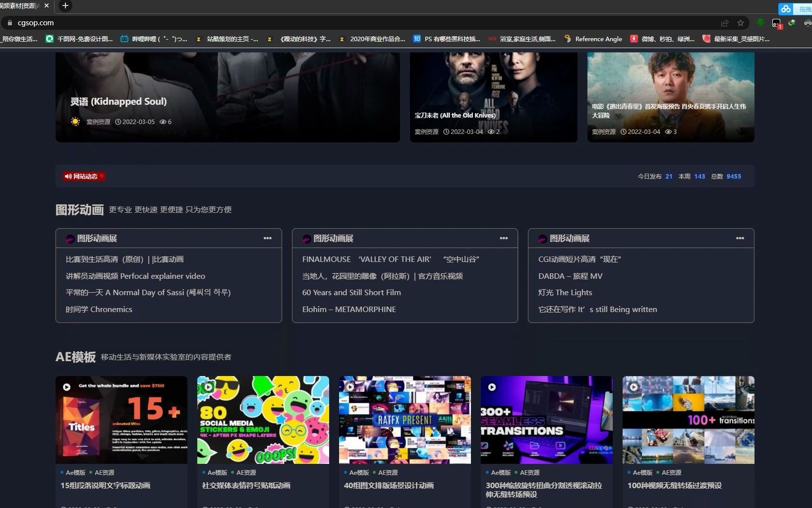Open 比赛到生活高清（原创） list item
812x508 pixels.
pyautogui.click(x=125, y=259)
